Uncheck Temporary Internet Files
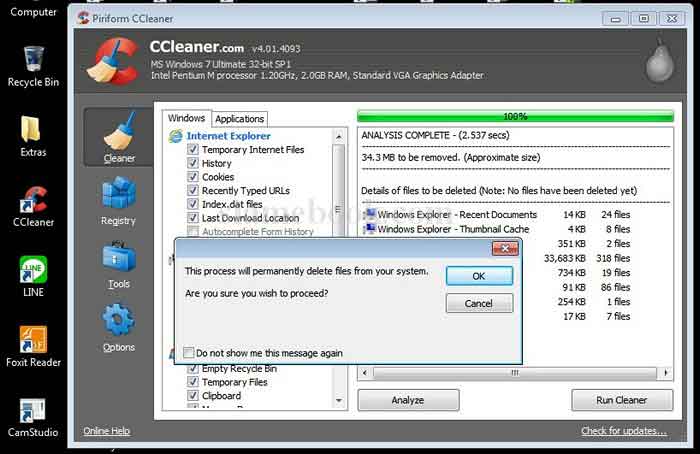Image resolution: width=700 pixels, height=454 pixels. pyautogui.click(x=192, y=150)
